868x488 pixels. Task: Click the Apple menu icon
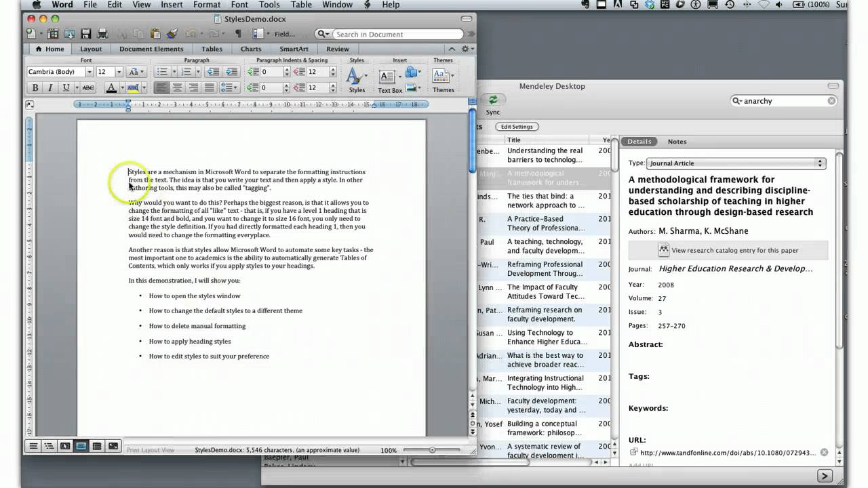[36, 5]
